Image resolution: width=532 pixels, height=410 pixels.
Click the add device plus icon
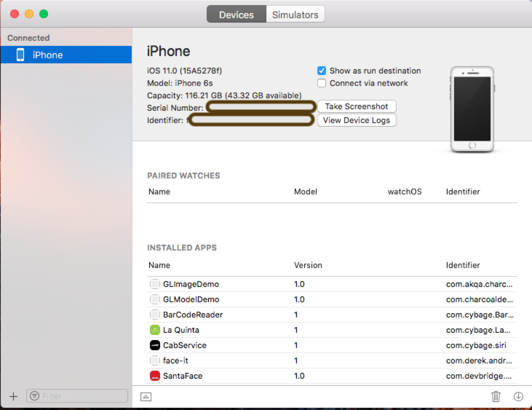tap(13, 396)
